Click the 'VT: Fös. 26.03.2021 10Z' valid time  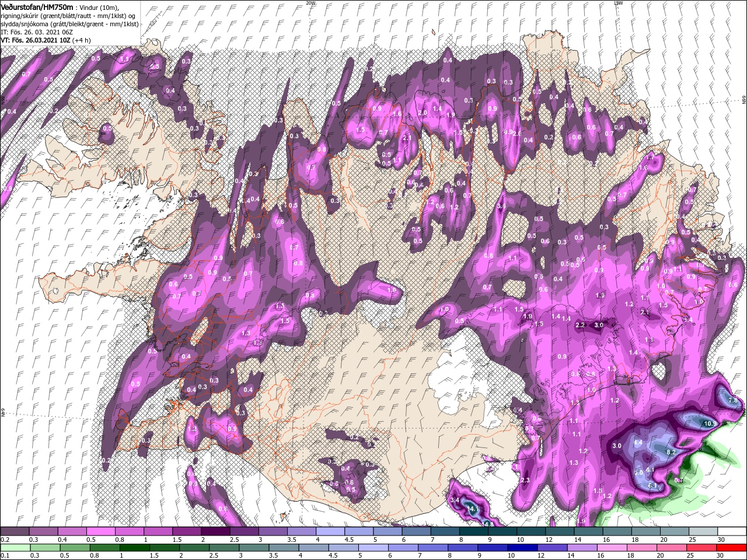pyautogui.click(x=36, y=40)
